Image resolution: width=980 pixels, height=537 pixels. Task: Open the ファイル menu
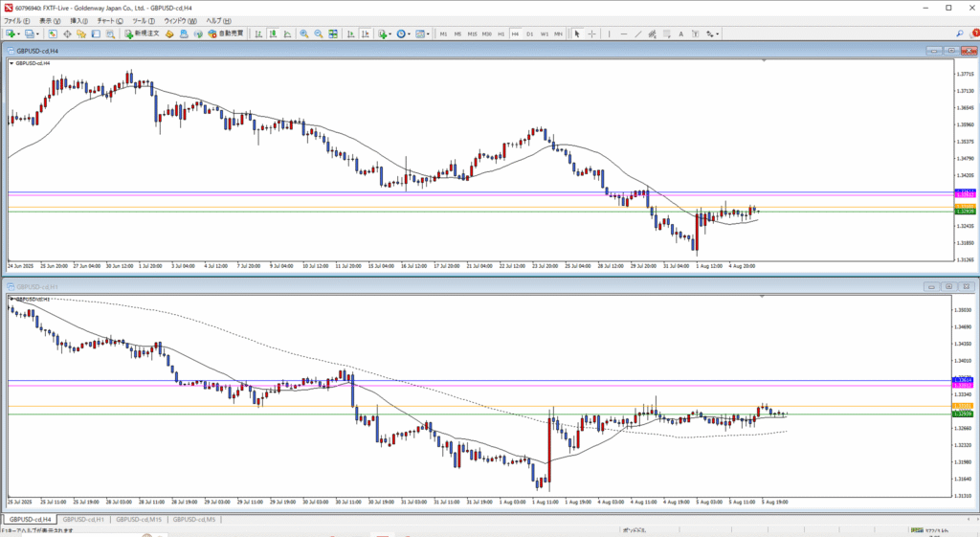coord(17,21)
